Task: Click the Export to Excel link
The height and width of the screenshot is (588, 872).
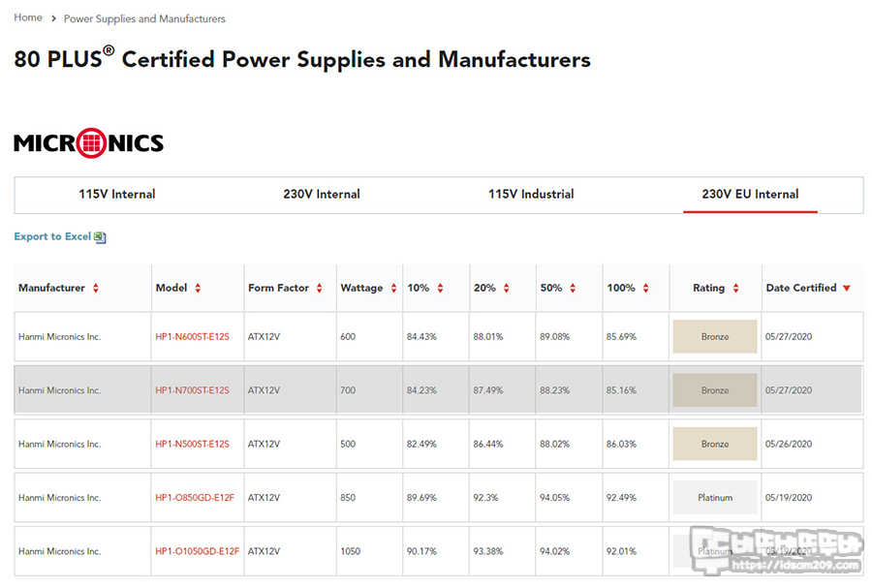Action: (x=52, y=236)
